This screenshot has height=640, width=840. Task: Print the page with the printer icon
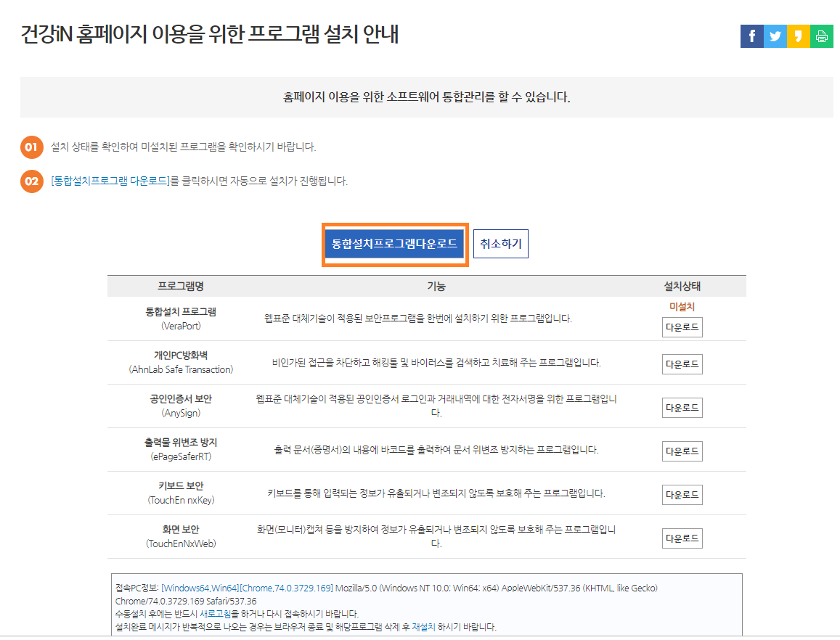point(822,36)
